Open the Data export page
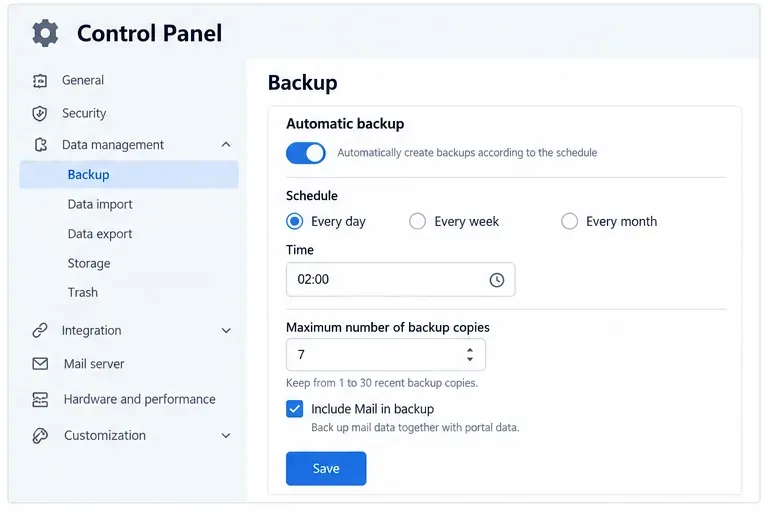 [100, 234]
